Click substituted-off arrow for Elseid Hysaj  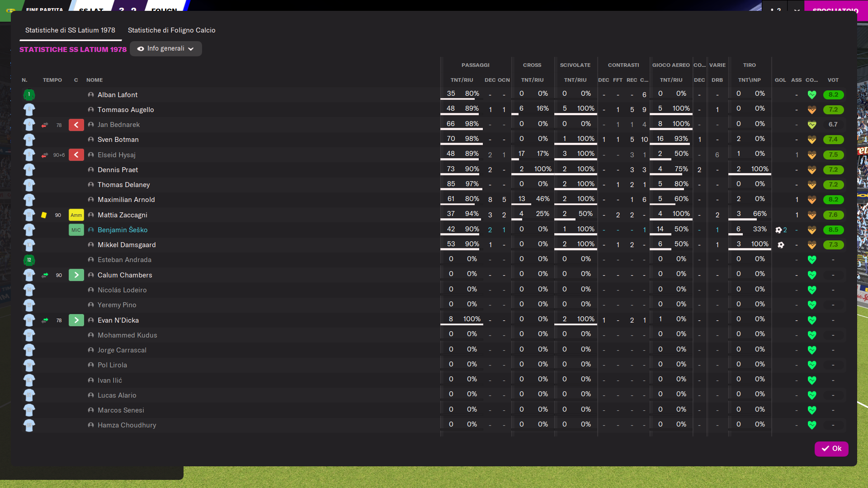coord(76,155)
